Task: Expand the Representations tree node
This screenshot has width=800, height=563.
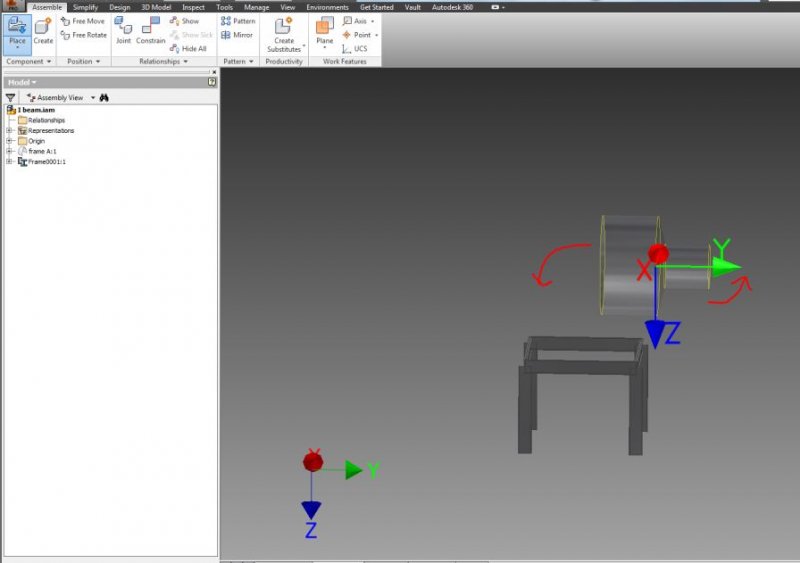Action: pyautogui.click(x=9, y=131)
